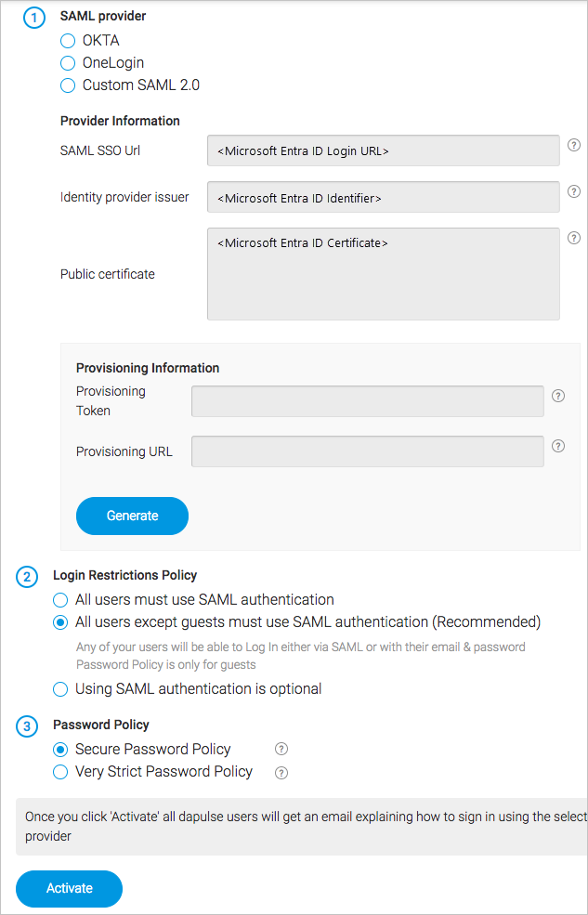View Very Strict Password Policy help icon
The width and height of the screenshot is (588, 915).
281,772
